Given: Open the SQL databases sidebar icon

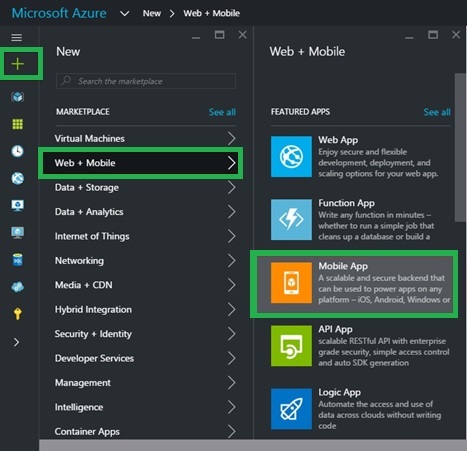Looking at the screenshot, I should tap(18, 260).
